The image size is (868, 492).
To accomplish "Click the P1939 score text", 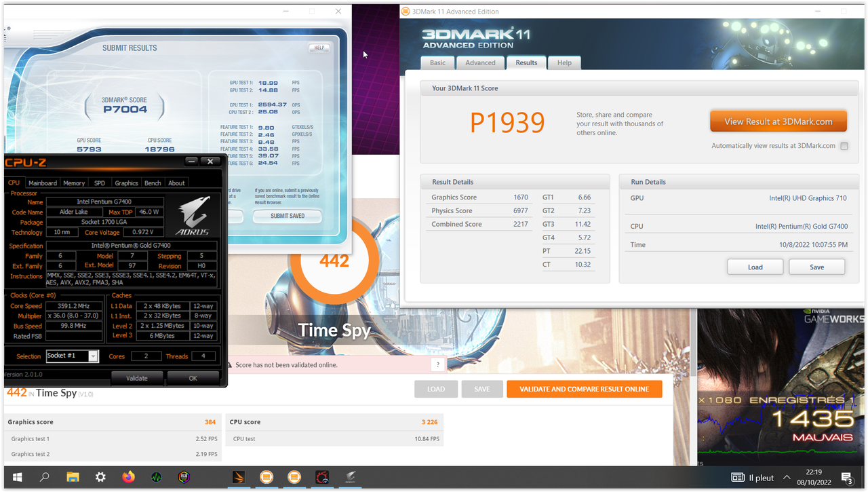I will click(x=507, y=122).
